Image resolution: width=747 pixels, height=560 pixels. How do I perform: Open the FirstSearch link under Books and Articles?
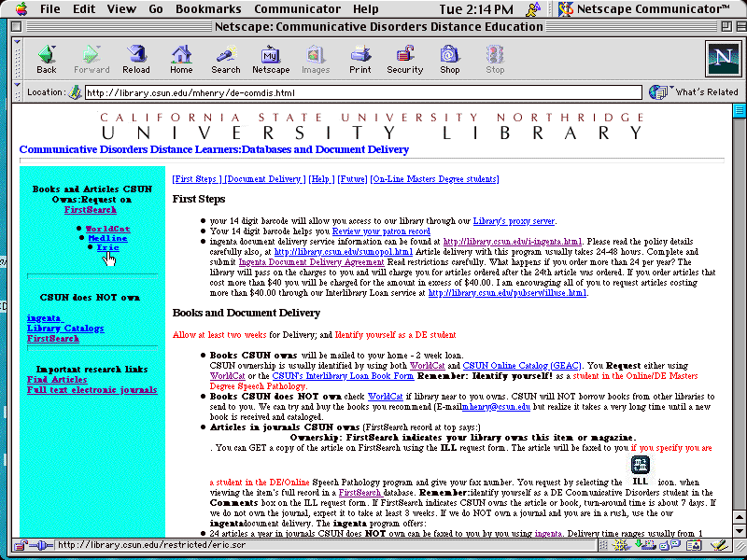click(x=91, y=209)
